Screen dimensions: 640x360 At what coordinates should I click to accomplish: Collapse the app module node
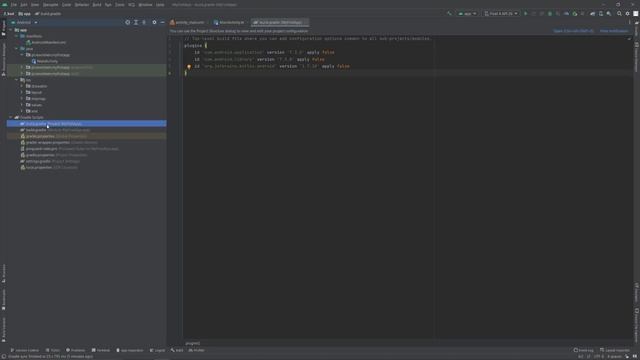(x=11, y=30)
